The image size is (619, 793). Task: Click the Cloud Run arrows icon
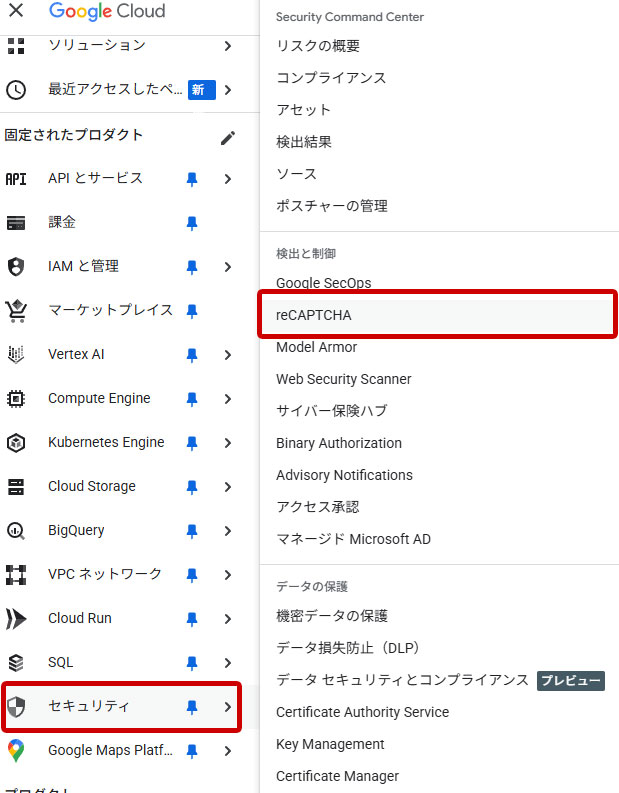click(16, 619)
